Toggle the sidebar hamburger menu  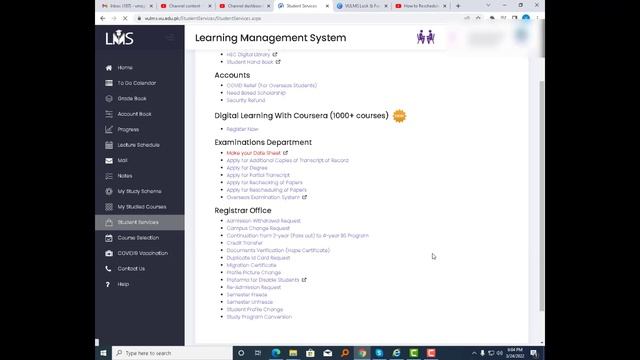tap(170, 38)
